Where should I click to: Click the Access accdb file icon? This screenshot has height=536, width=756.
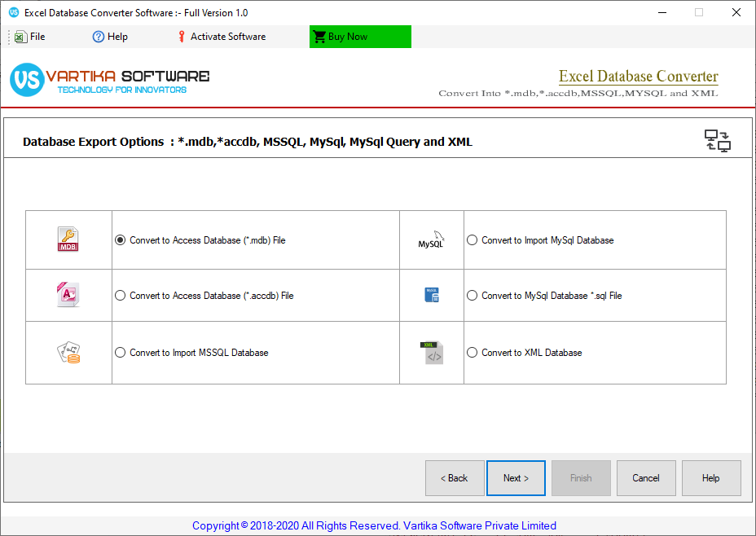click(x=68, y=295)
